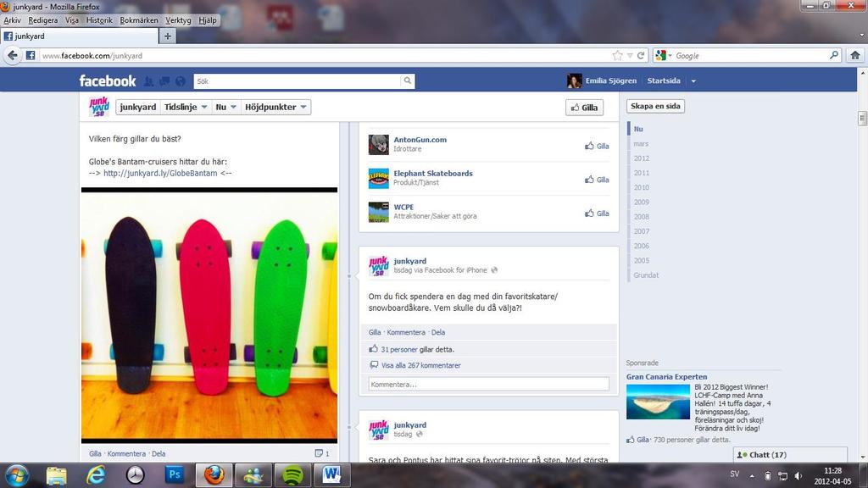The height and width of the screenshot is (488, 868).
Task: Open the junkyard.ly/GlobeBantam link
Action: coord(160,173)
